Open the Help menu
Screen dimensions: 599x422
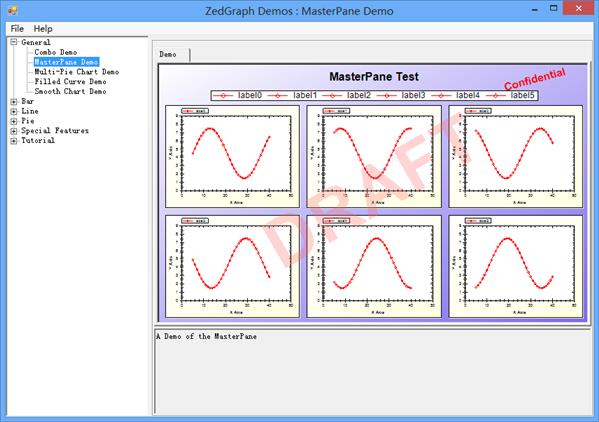[43, 29]
